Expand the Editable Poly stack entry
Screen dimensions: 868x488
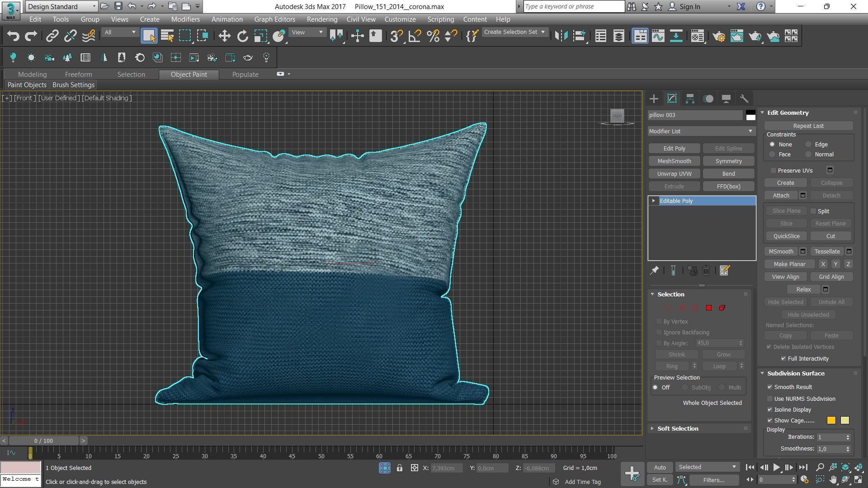click(653, 201)
